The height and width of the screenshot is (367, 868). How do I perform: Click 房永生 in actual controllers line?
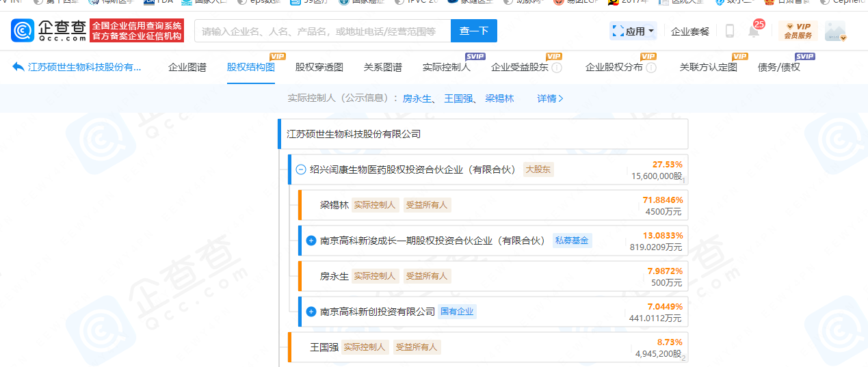coord(417,98)
